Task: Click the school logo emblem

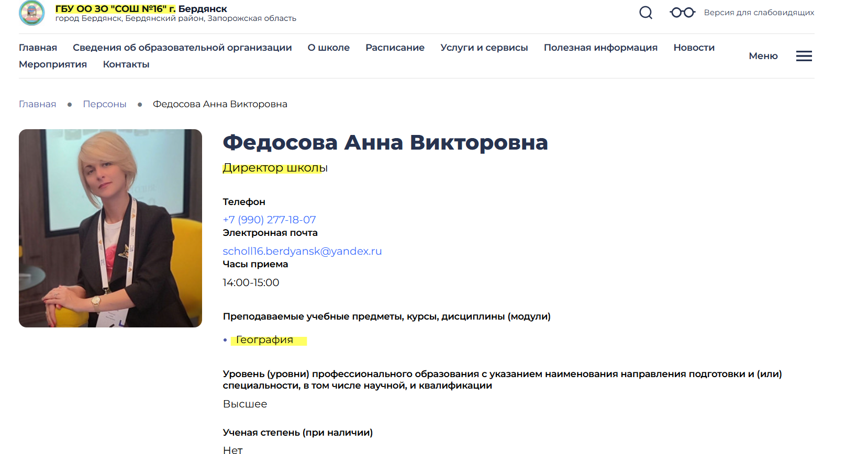Action: pos(32,13)
